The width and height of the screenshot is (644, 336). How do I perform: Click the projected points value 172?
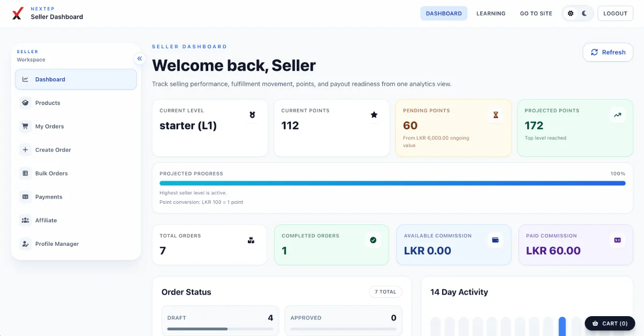click(x=534, y=126)
